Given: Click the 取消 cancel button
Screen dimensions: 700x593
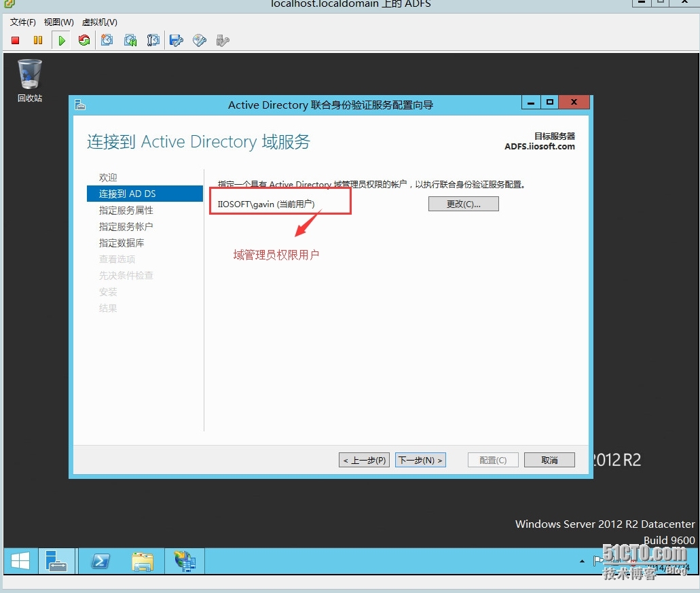Looking at the screenshot, I should 549,460.
